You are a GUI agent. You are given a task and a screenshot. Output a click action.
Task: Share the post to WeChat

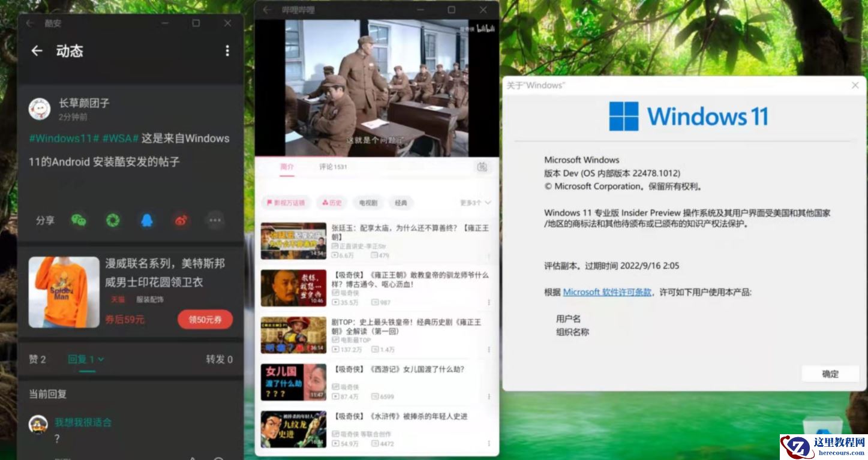tap(79, 221)
